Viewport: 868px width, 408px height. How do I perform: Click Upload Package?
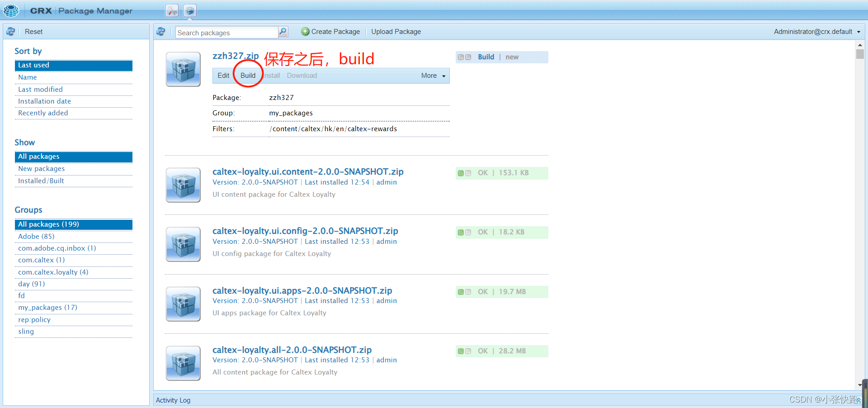click(396, 32)
